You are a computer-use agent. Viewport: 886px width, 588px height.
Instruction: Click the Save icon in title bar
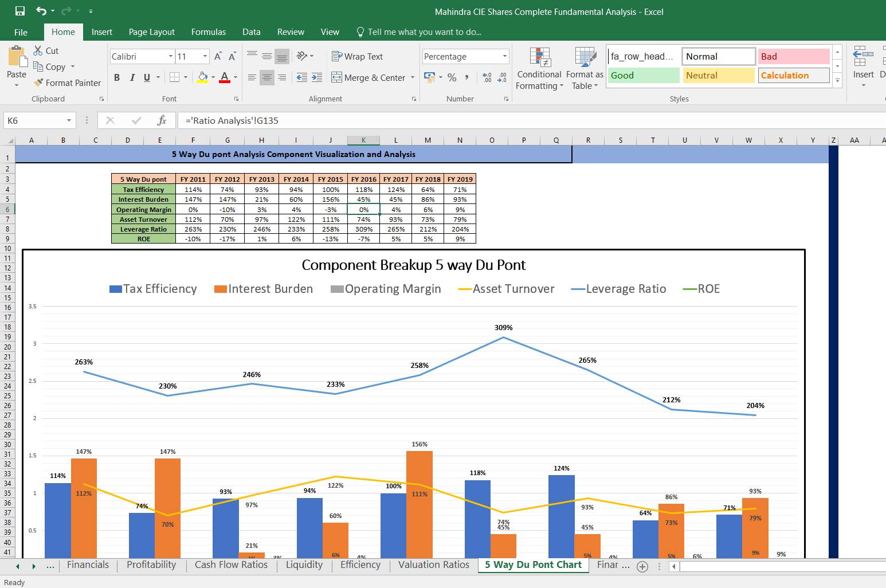(x=20, y=11)
